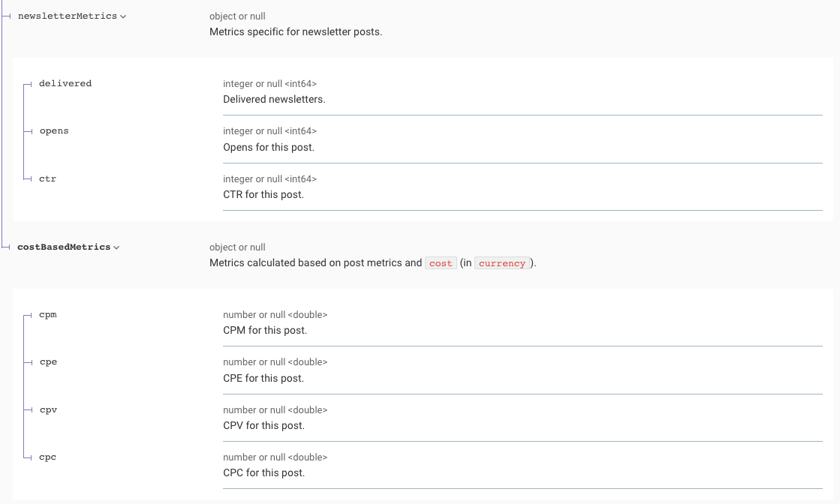Image resolution: width=840 pixels, height=504 pixels.
Task: Collapse the newsletterMetrics chevron arrow
Action: (123, 16)
